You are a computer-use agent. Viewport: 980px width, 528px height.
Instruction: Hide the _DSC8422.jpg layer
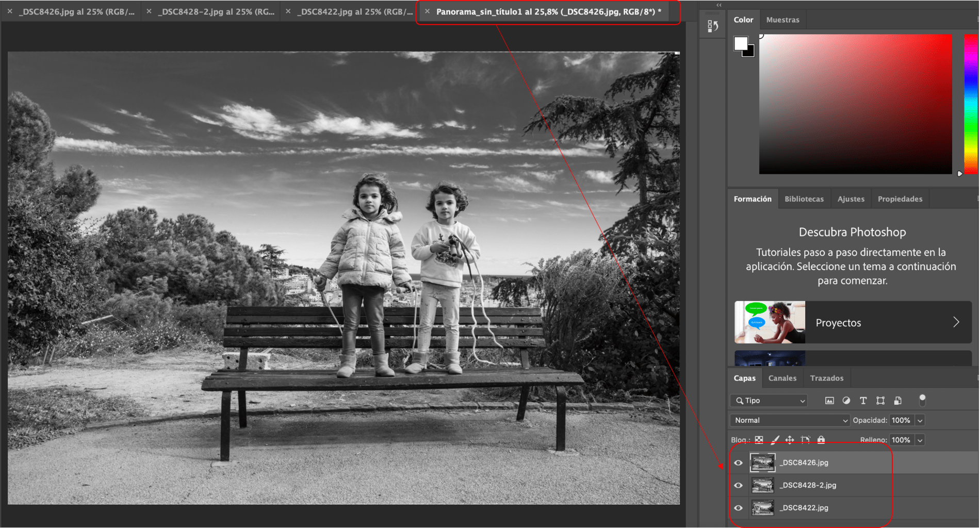739,508
